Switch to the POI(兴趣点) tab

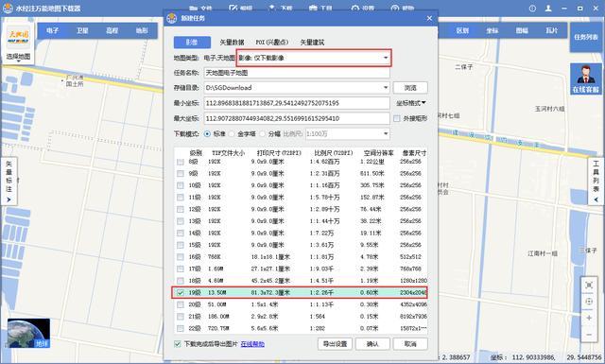click(x=272, y=43)
